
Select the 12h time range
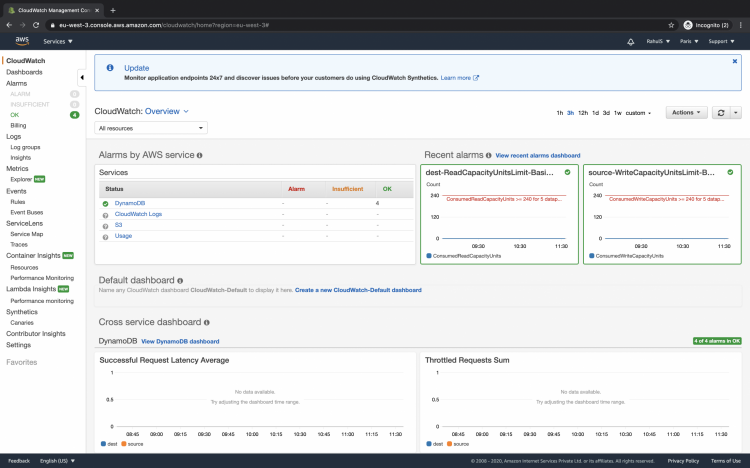point(583,113)
